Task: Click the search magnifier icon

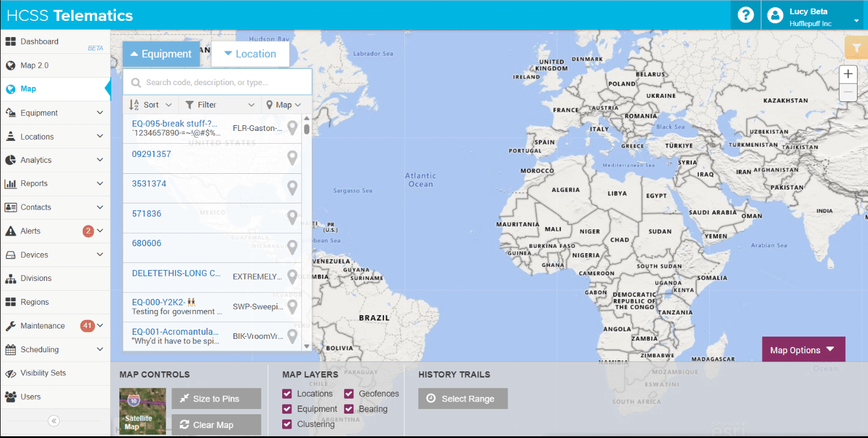Action: click(136, 83)
